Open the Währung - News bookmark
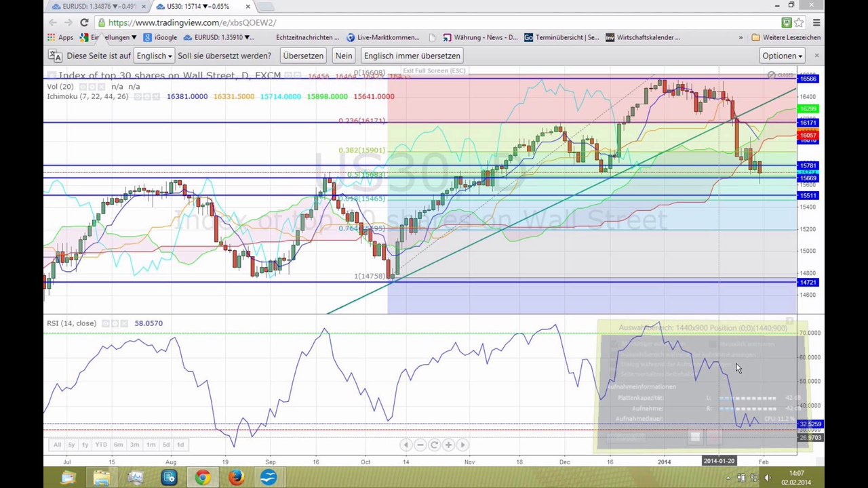Screen dimensions: 868x488 [480, 37]
